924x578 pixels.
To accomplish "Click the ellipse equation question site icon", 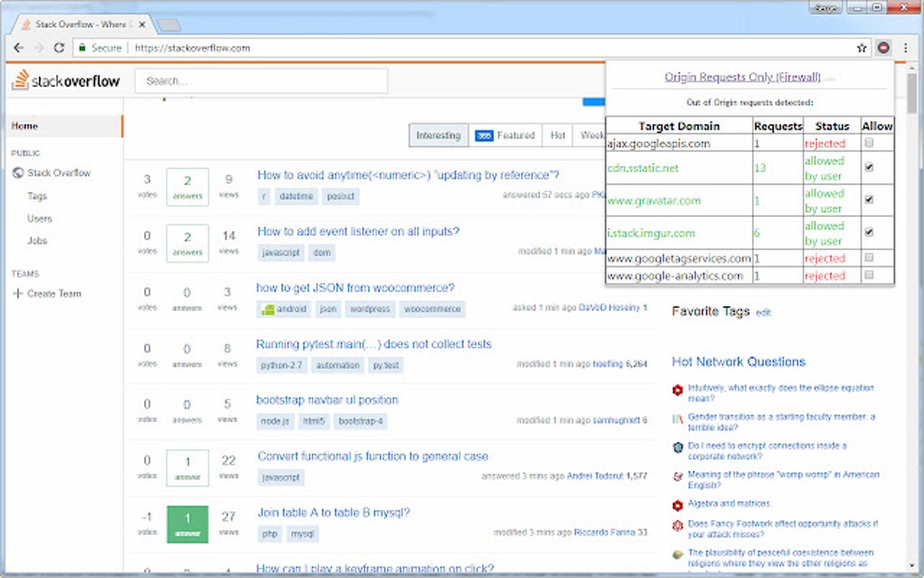I will (x=678, y=390).
